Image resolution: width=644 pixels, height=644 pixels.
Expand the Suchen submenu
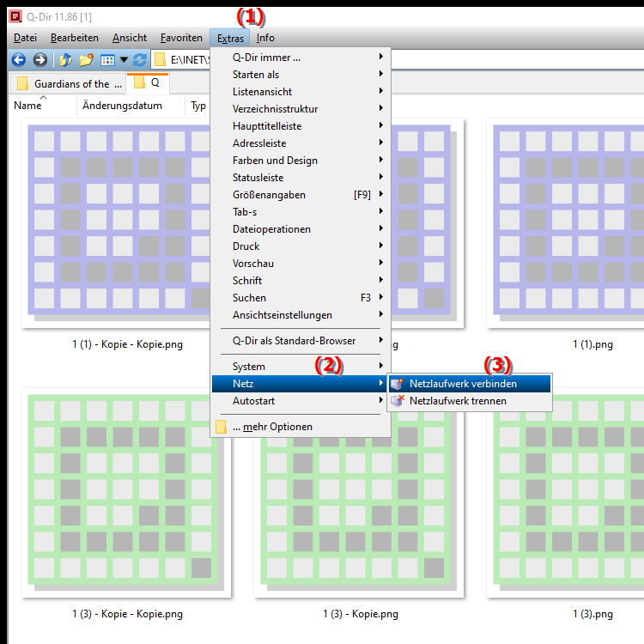pyautogui.click(x=301, y=298)
